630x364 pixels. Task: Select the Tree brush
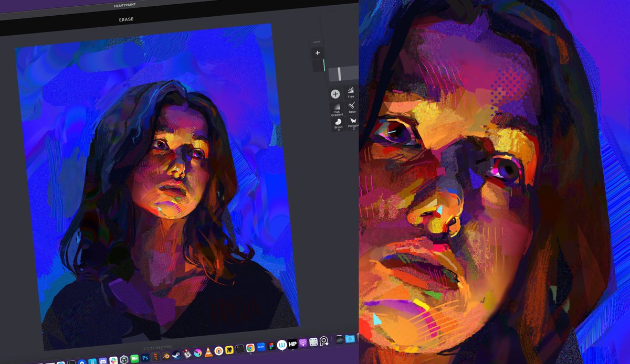coord(351,93)
